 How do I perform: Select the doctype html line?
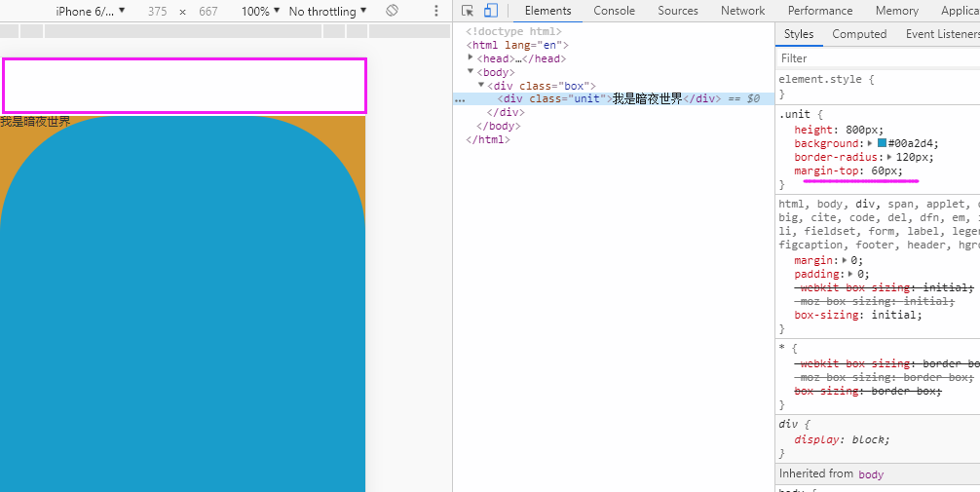(x=513, y=31)
